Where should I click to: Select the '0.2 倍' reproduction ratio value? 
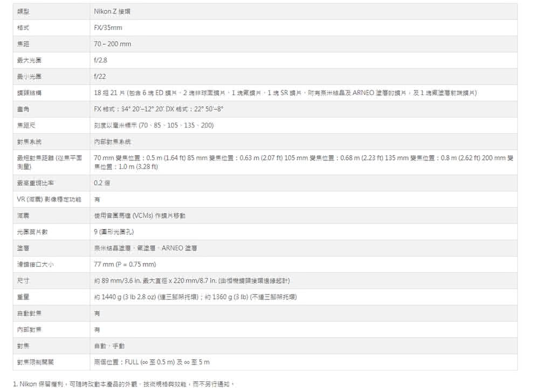[x=102, y=183]
